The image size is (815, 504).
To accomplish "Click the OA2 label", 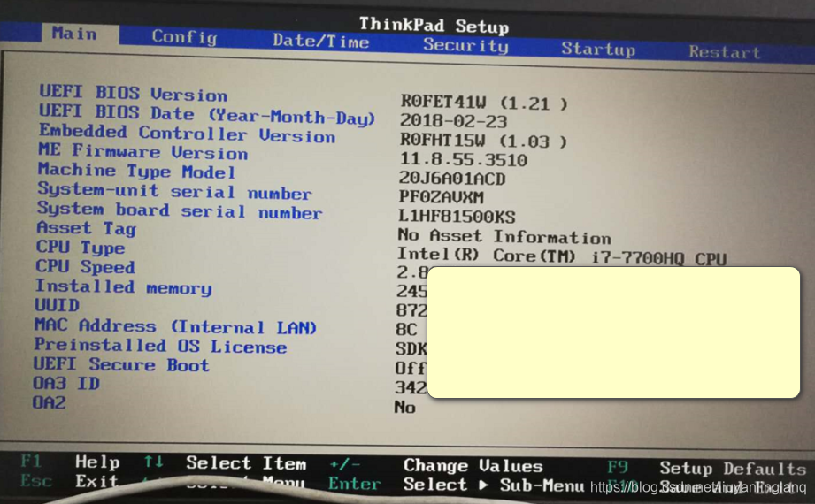I will [x=50, y=402].
